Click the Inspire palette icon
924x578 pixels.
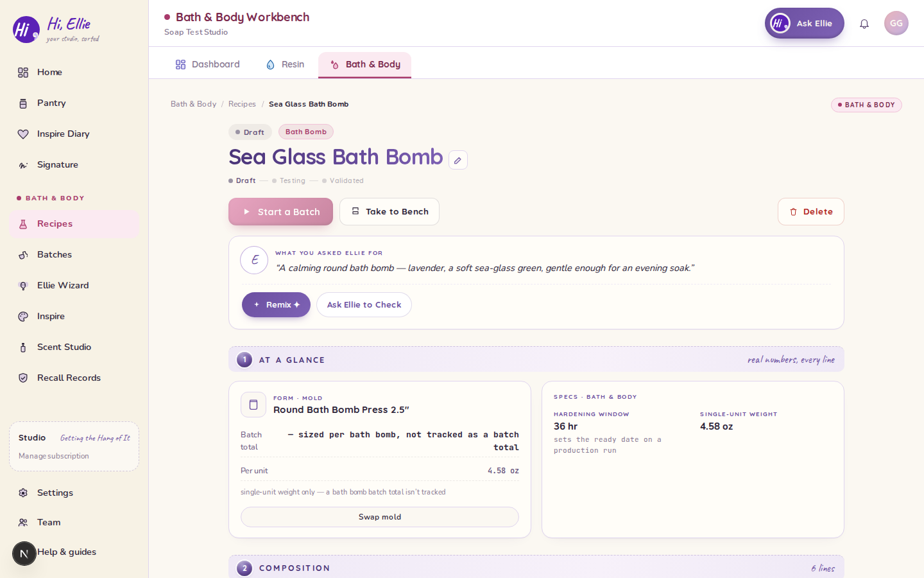click(23, 317)
